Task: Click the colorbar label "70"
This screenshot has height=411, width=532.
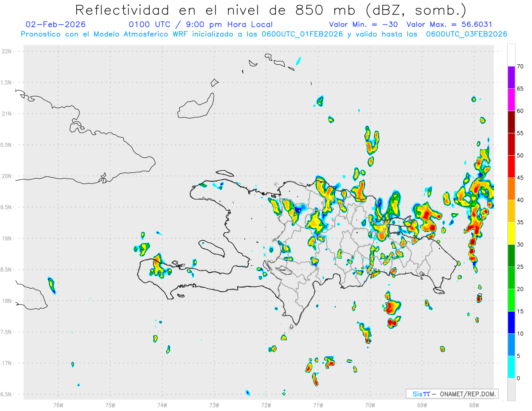Action: click(520, 67)
